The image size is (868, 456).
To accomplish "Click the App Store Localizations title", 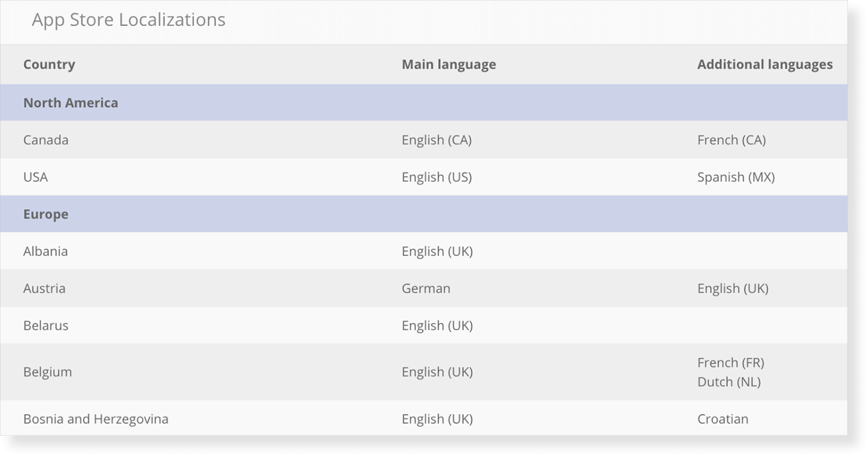I will point(129,20).
